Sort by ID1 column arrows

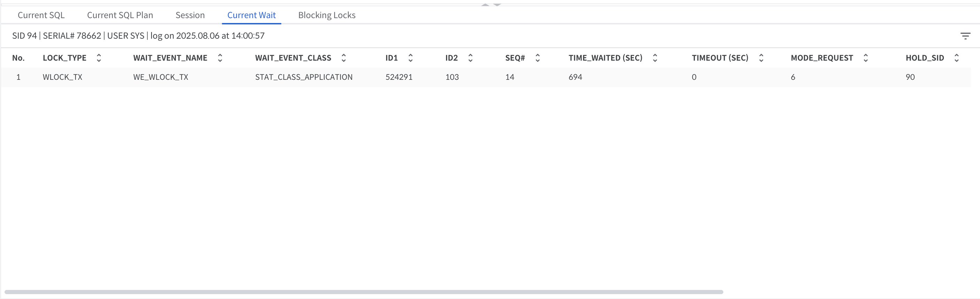click(x=411, y=58)
